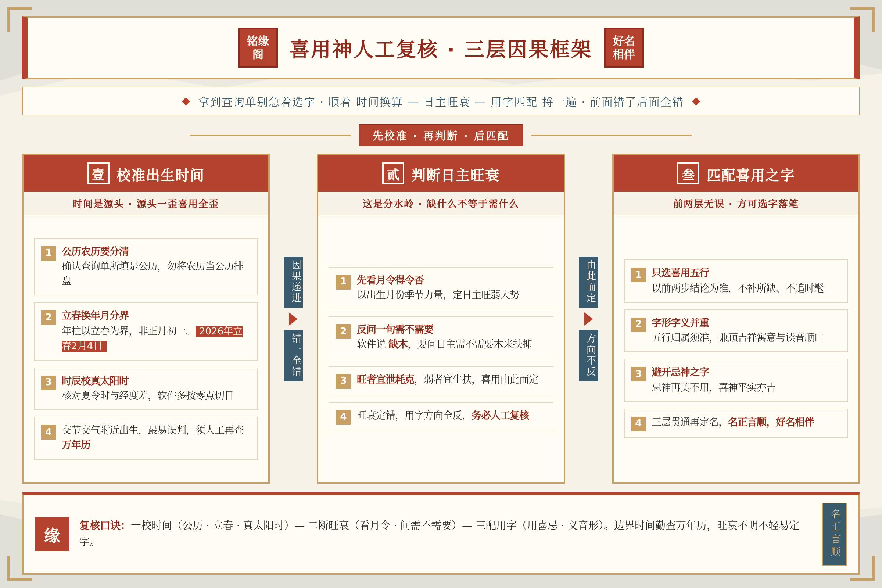Viewport: 882px width, 588px height.
Task: Click the highlighted 2026年立春2月4日 text
Action: 152,338
